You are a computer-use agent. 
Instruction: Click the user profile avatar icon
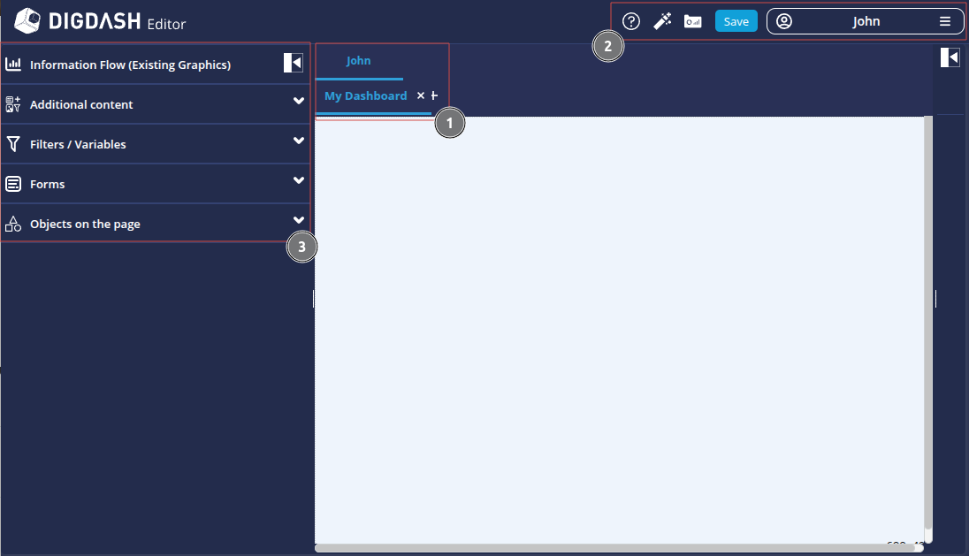pyautogui.click(x=784, y=22)
